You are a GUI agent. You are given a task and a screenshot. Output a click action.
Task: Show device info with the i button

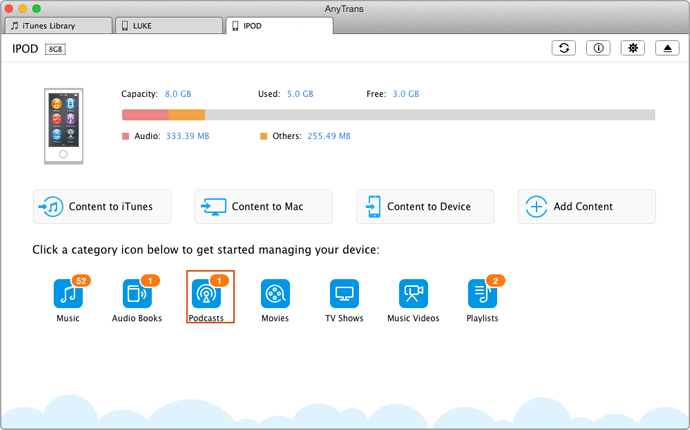(598, 48)
